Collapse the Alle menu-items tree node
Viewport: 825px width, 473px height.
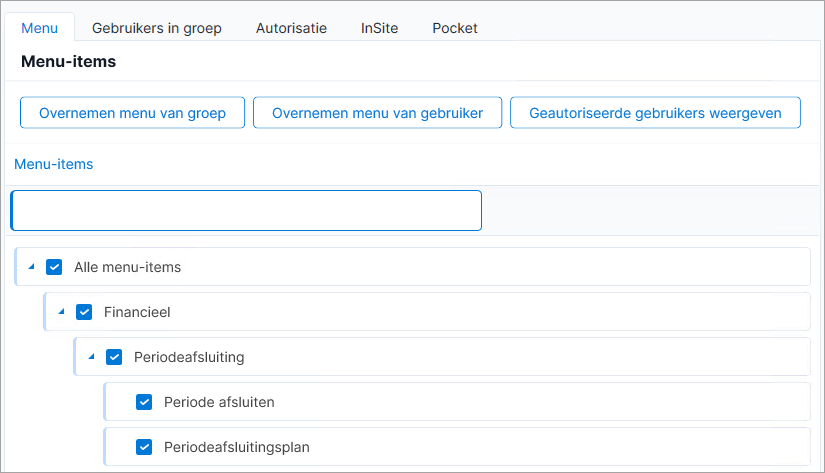click(32, 267)
